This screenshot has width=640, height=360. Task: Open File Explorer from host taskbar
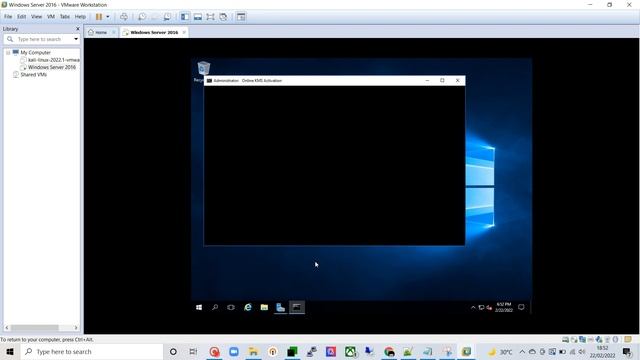[253, 351]
